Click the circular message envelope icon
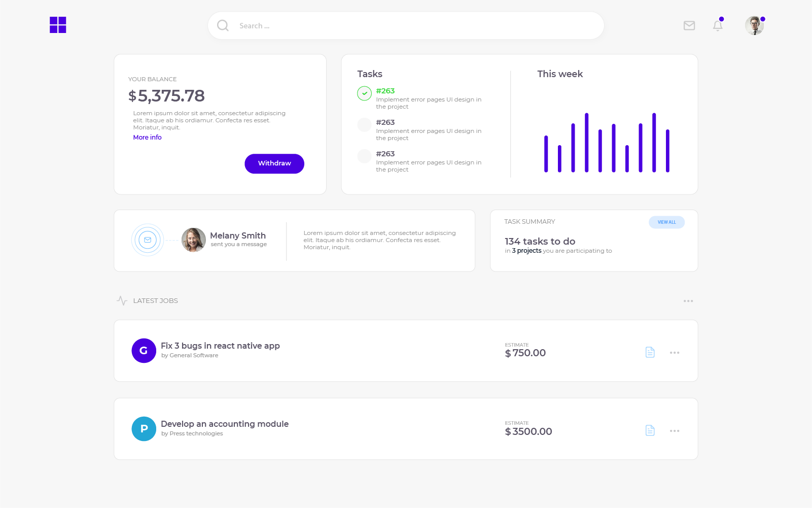Image resolution: width=812 pixels, height=508 pixels. [148, 240]
